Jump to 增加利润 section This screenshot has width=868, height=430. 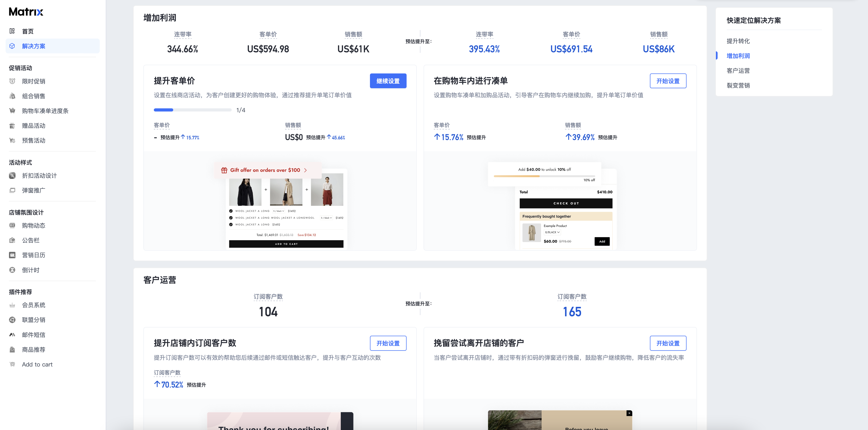(738, 56)
